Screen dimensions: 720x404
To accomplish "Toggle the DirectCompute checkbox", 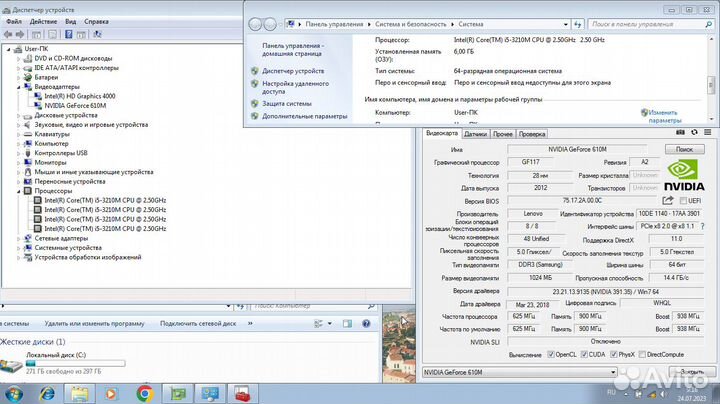I will click(642, 354).
